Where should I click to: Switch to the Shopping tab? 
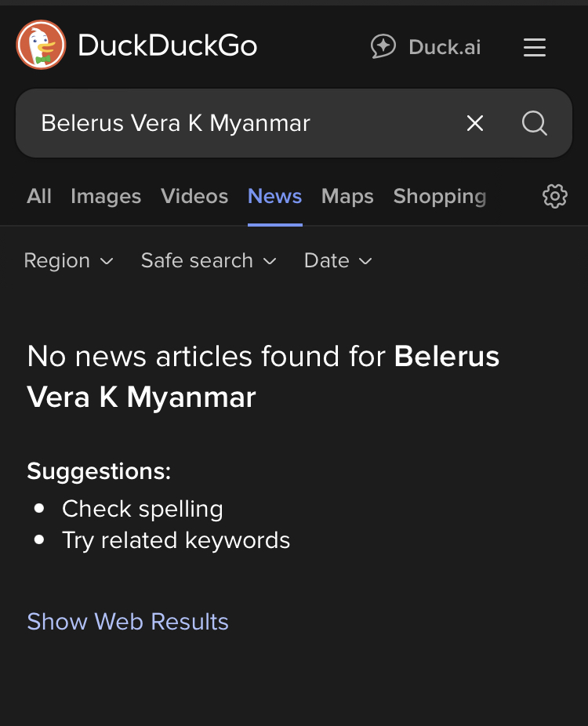(x=440, y=196)
